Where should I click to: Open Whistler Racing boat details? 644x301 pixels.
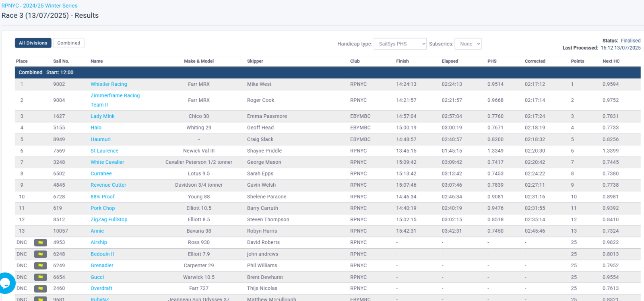coord(109,84)
